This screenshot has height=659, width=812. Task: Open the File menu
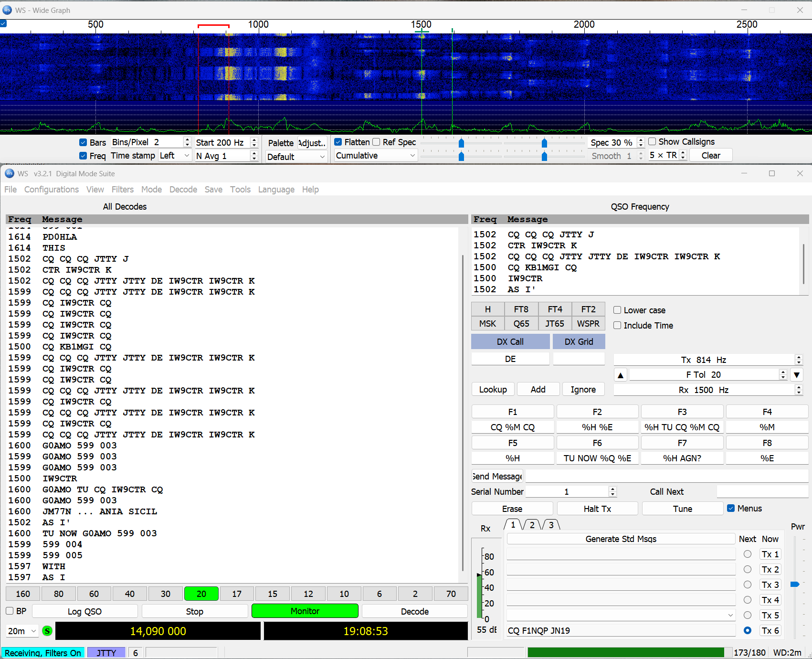coord(11,190)
